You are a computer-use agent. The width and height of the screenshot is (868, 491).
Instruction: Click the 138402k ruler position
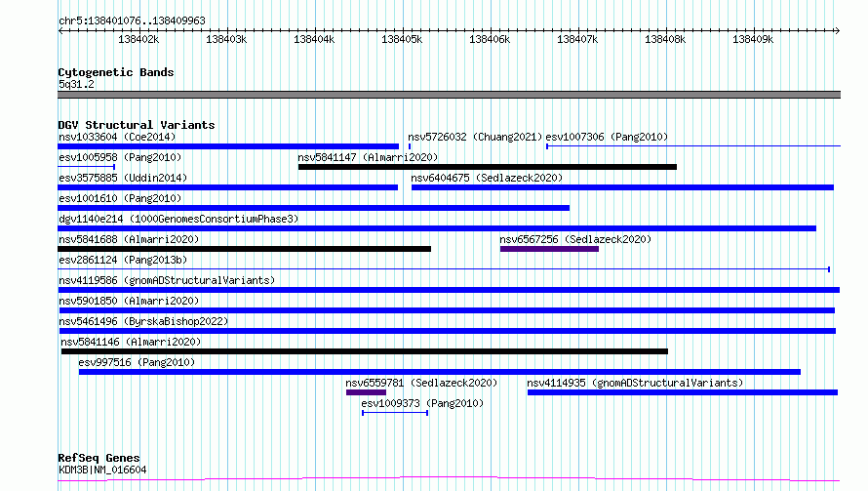tap(138, 39)
